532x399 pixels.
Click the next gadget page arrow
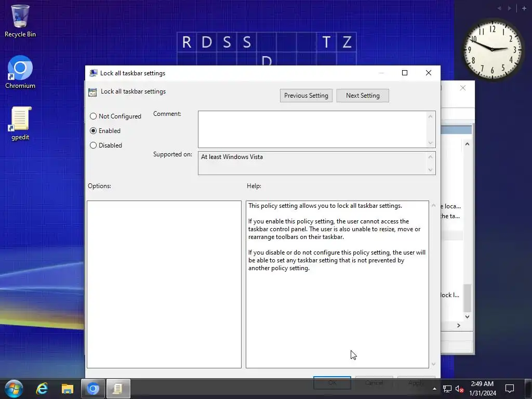pyautogui.click(x=509, y=8)
